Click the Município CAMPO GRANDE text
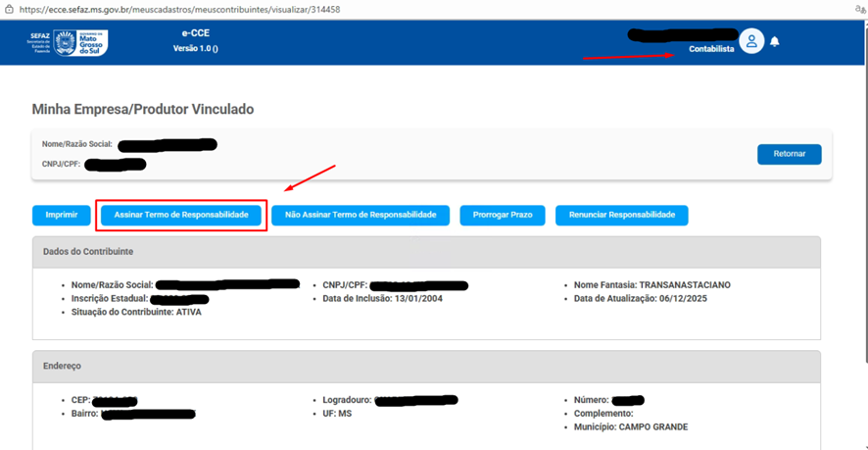Image resolution: width=868 pixels, height=450 pixels. (x=631, y=427)
